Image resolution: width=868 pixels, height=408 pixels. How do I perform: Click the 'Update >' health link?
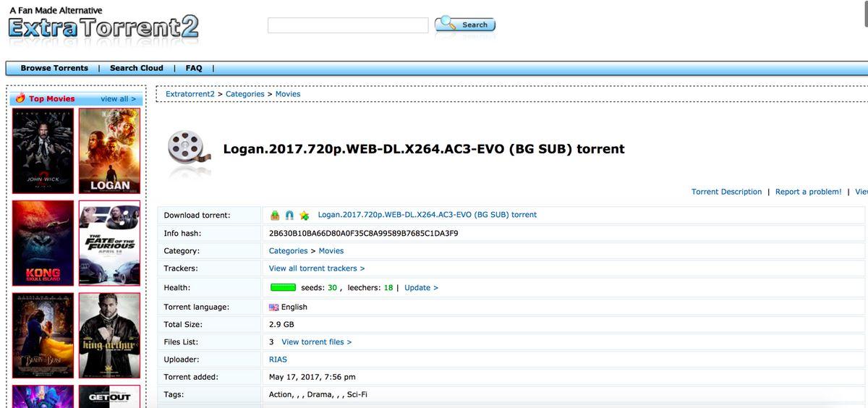click(421, 288)
